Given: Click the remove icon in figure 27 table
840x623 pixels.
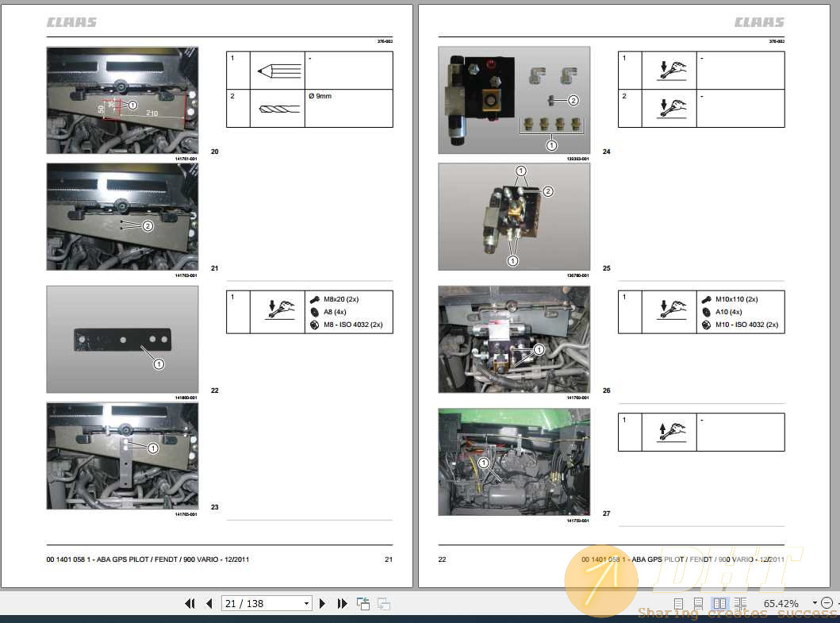Looking at the screenshot, I should (x=672, y=432).
